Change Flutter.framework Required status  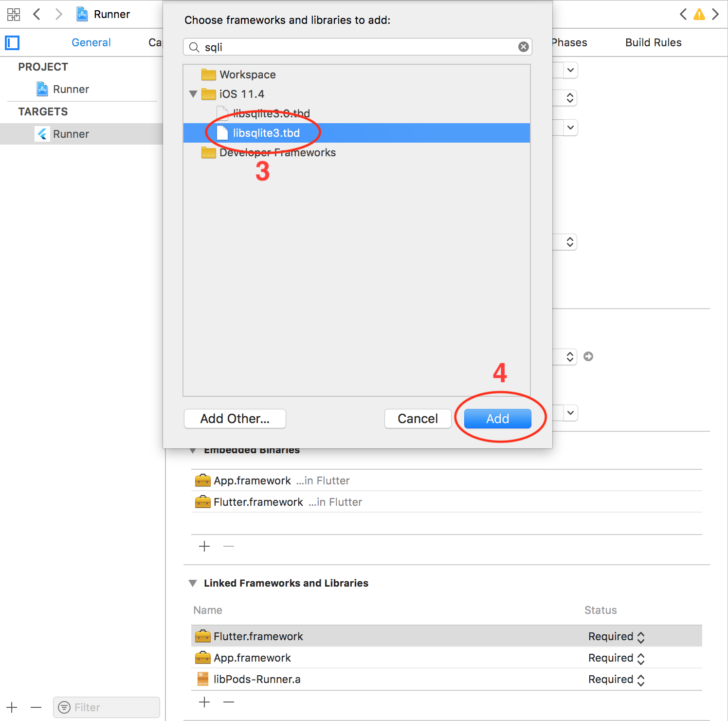[617, 637]
